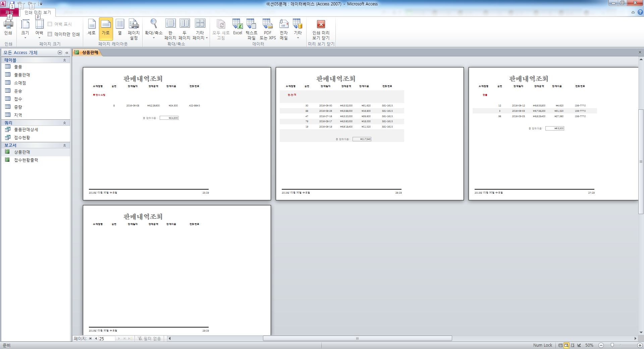Collapse the 쿼리 group header
The width and height of the screenshot is (644, 349).
coord(64,123)
